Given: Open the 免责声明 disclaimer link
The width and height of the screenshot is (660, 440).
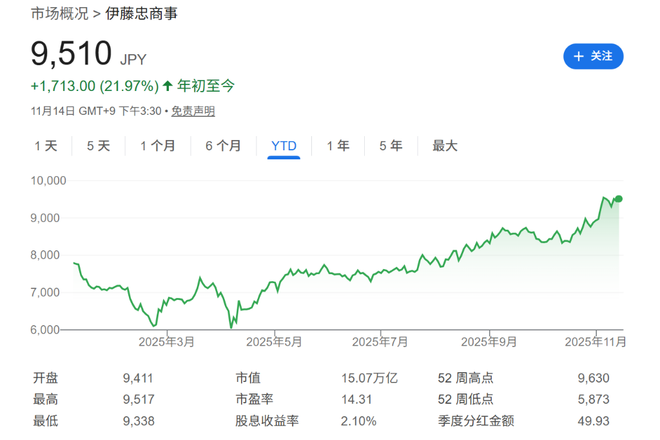Looking at the screenshot, I should point(192,111).
